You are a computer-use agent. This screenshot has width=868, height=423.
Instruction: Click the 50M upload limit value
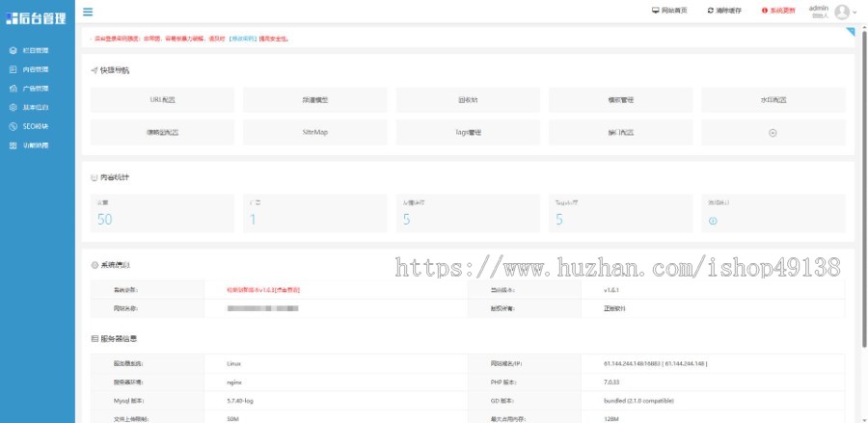232,419
